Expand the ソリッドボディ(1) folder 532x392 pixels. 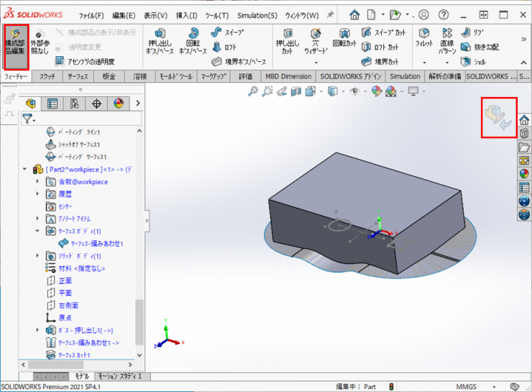click(x=37, y=256)
